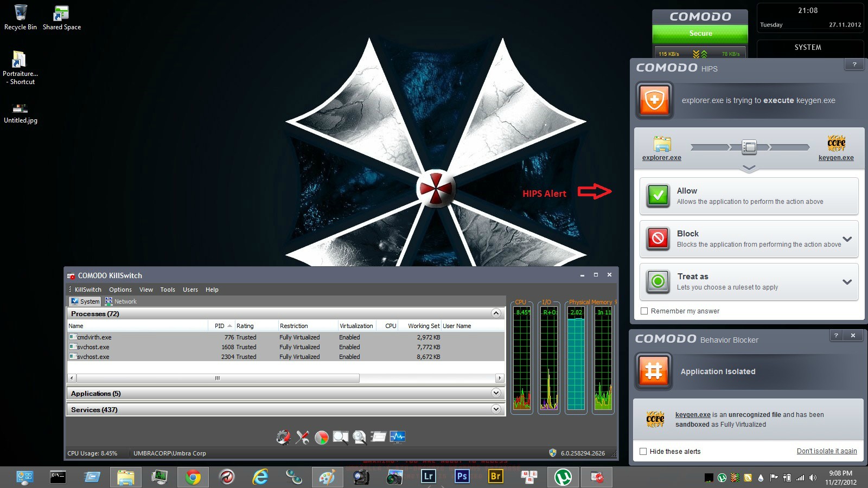Sort processes by the PID column header
The image size is (868, 488).
tap(221, 326)
